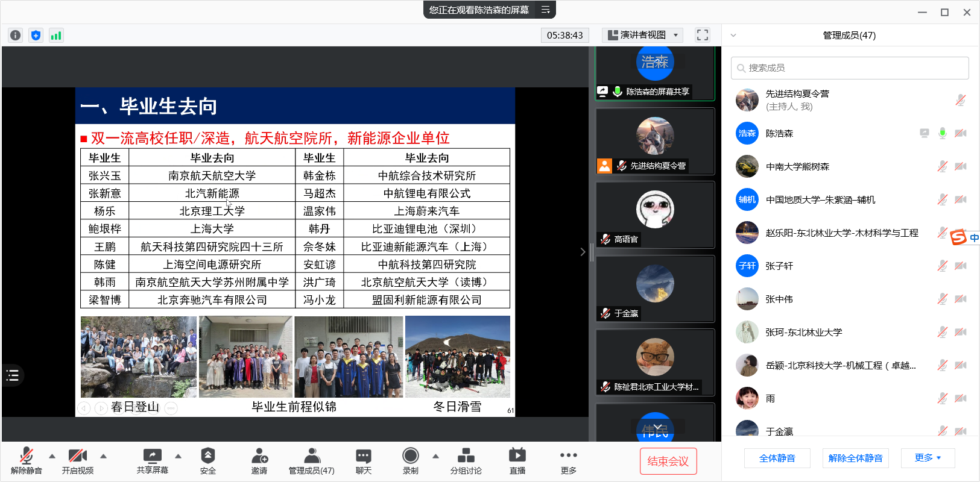This screenshot has height=482, width=980.
Task: Open the blue security shield icon
Action: point(36,36)
